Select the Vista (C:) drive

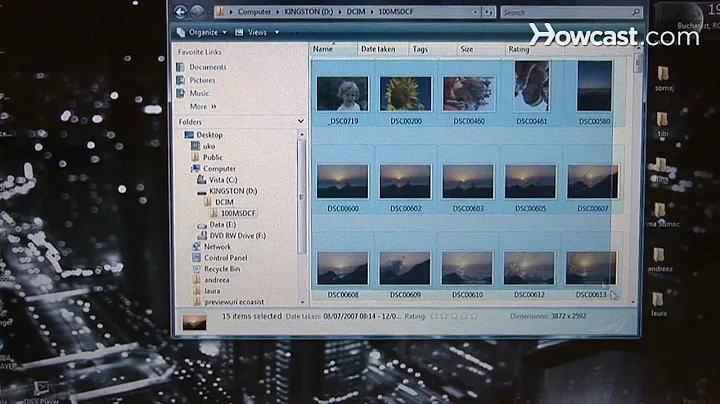(223, 180)
